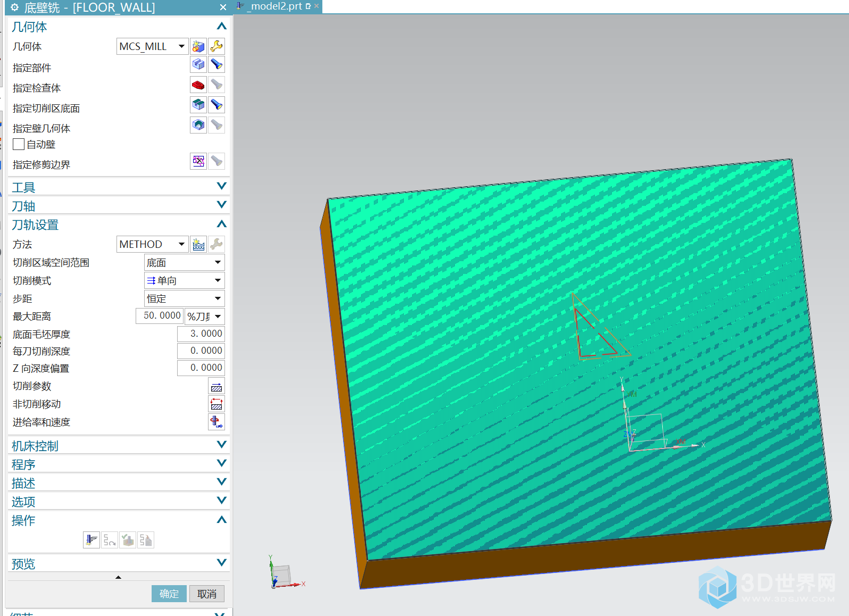Image resolution: width=849 pixels, height=616 pixels.
Task: Expand the 程序 section
Action: pyautogui.click(x=222, y=463)
